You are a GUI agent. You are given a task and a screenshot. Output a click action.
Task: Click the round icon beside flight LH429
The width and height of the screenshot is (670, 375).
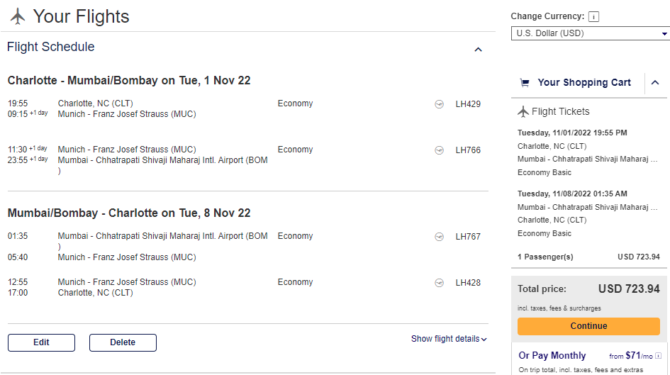pyautogui.click(x=439, y=104)
